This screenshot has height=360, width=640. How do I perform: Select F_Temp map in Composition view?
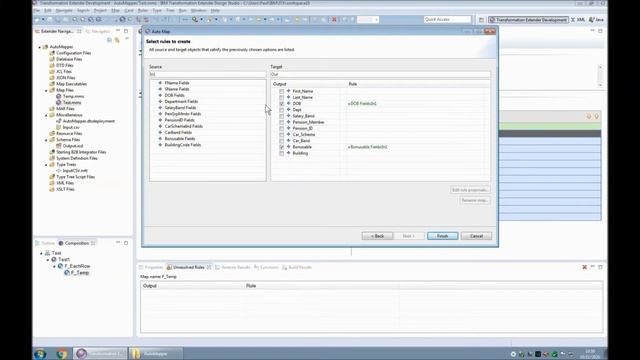tap(80, 273)
